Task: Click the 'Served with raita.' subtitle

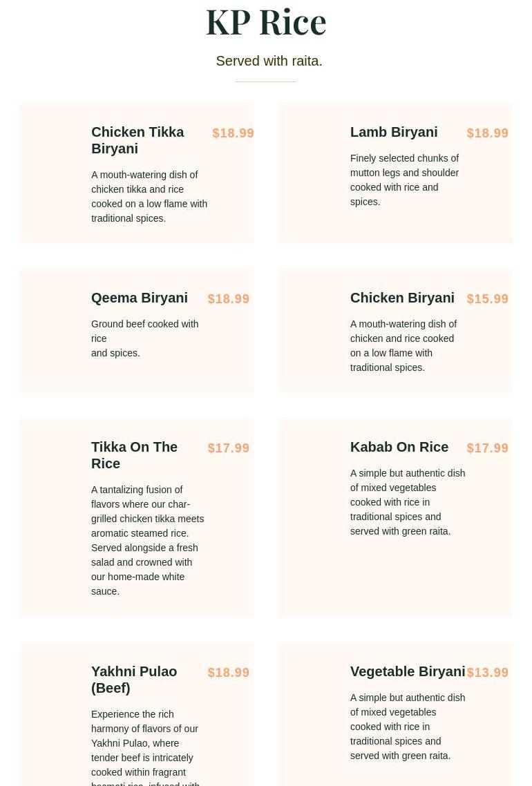Action: click(269, 61)
